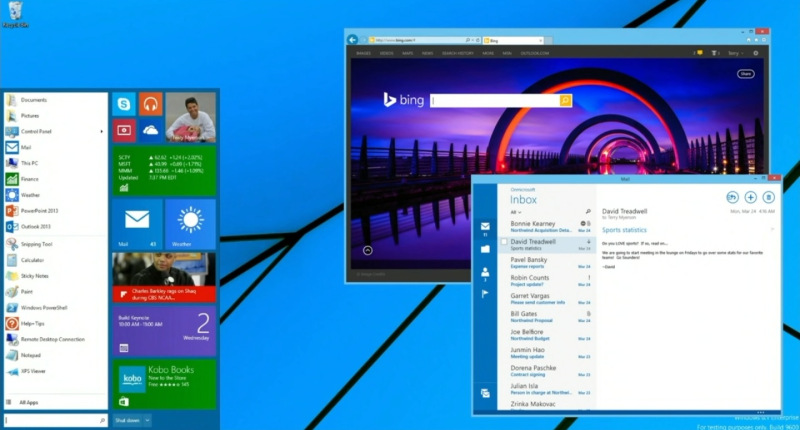This screenshot has height=430, width=800.
Task: Open IE address bar dropdown arrow
Action: pos(473,40)
